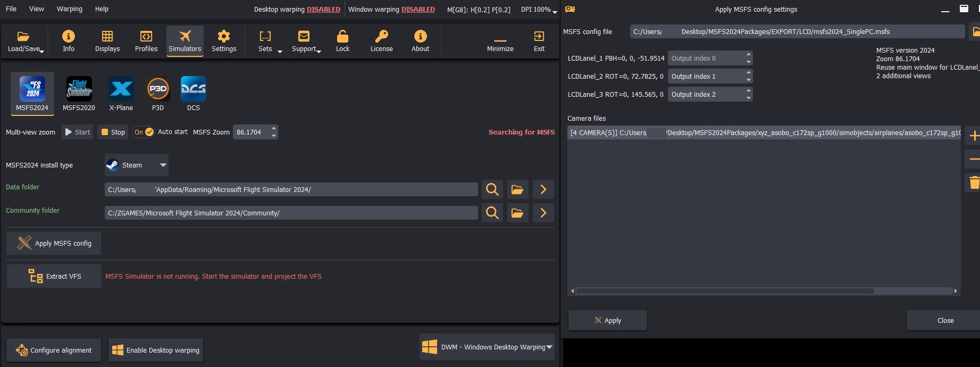Screen dimensions: 980x367
Task: Click the Exit icon in toolbar
Action: tap(539, 41)
